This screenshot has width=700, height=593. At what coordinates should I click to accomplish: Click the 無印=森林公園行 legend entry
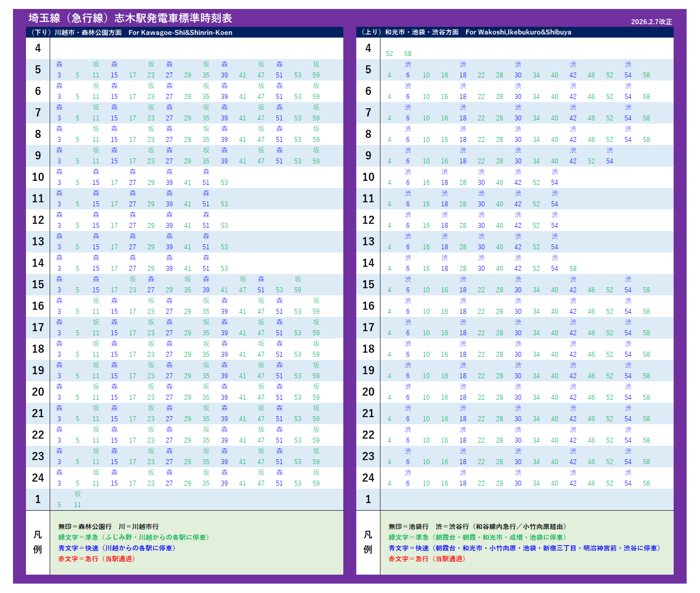85,527
